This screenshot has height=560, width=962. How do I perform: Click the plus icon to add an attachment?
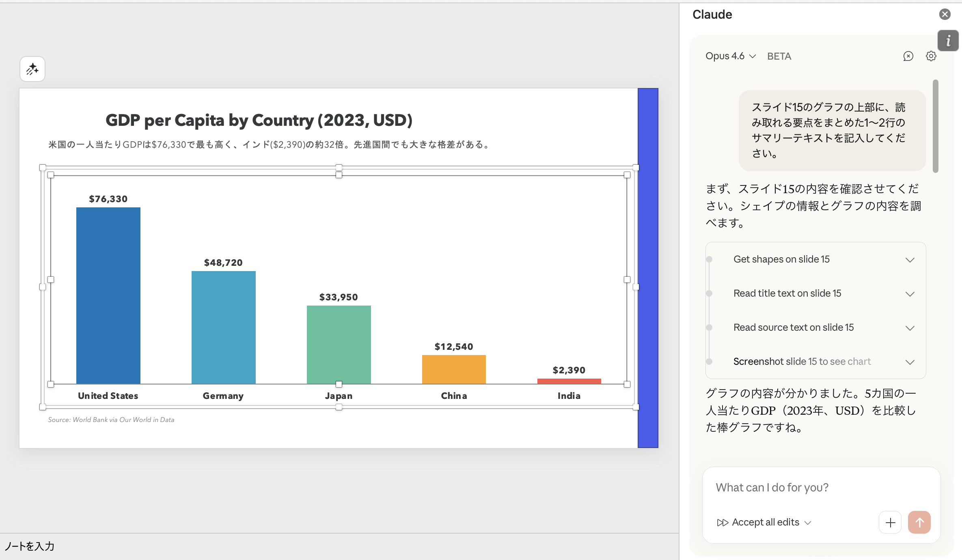click(x=890, y=522)
